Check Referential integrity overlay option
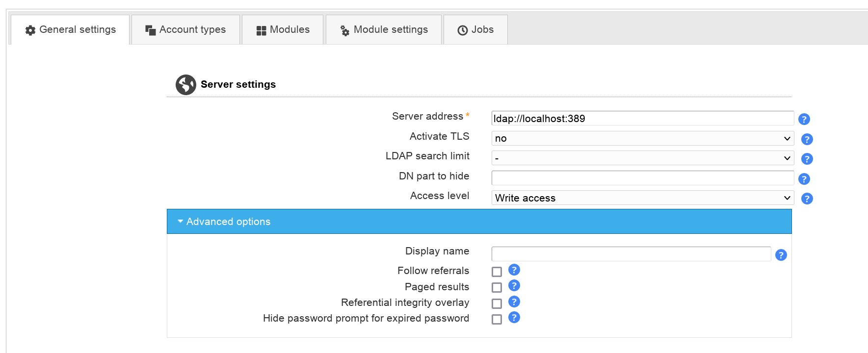This screenshot has width=868, height=353. click(497, 303)
